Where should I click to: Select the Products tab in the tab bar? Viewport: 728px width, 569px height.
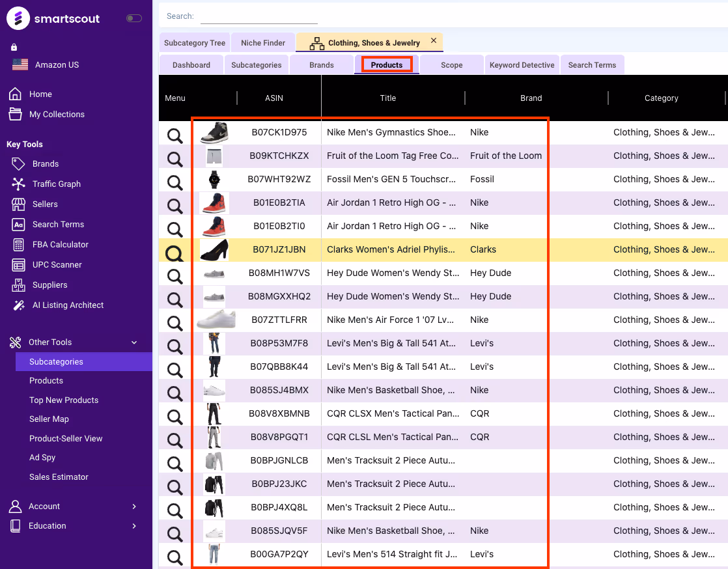pos(387,65)
